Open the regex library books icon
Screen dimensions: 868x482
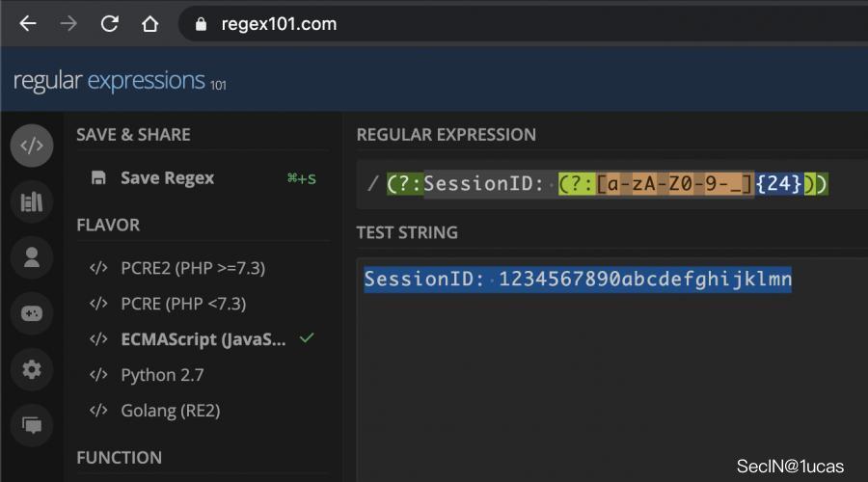click(x=32, y=201)
